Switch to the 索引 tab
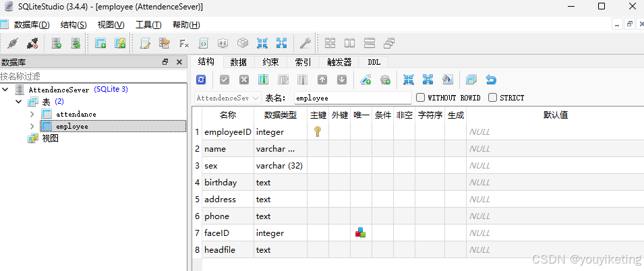The width and height of the screenshot is (644, 271). click(x=303, y=62)
